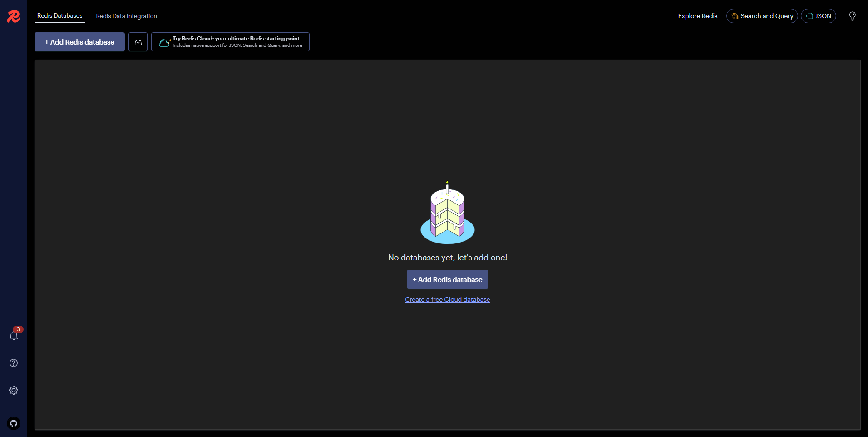Open the help question mark icon
This screenshot has width=868, height=437.
pyautogui.click(x=14, y=363)
